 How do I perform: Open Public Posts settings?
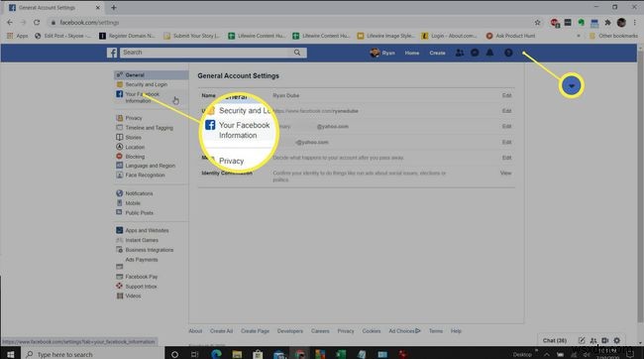pyautogui.click(x=140, y=212)
